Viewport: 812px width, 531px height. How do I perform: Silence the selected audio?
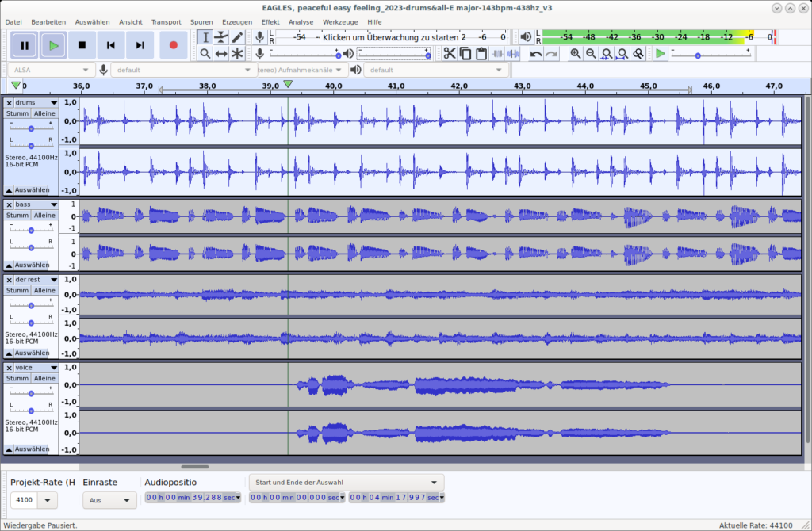tap(513, 53)
